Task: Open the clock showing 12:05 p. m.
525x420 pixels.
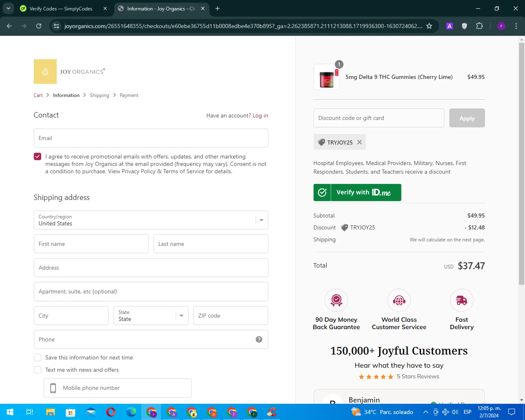Action: tap(489, 412)
